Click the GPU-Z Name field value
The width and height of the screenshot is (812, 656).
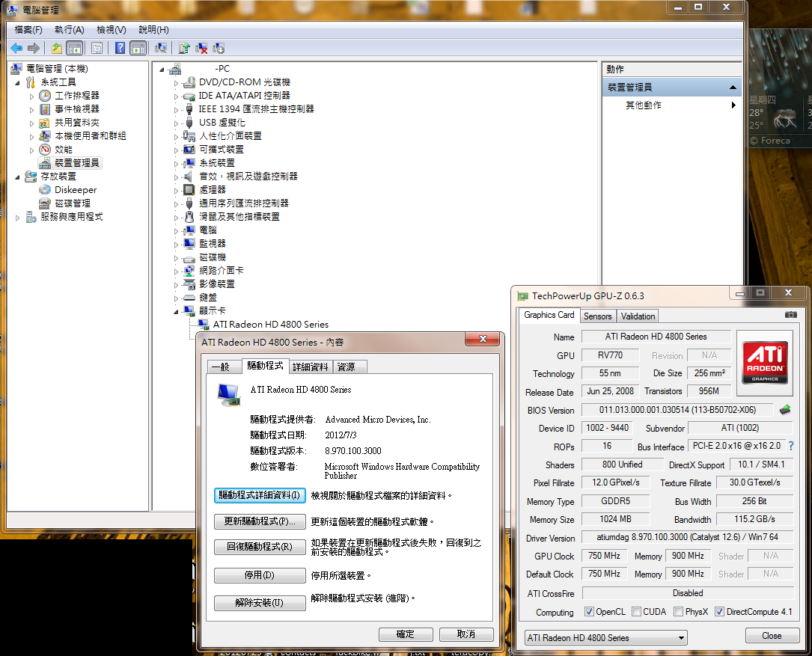[x=656, y=337]
